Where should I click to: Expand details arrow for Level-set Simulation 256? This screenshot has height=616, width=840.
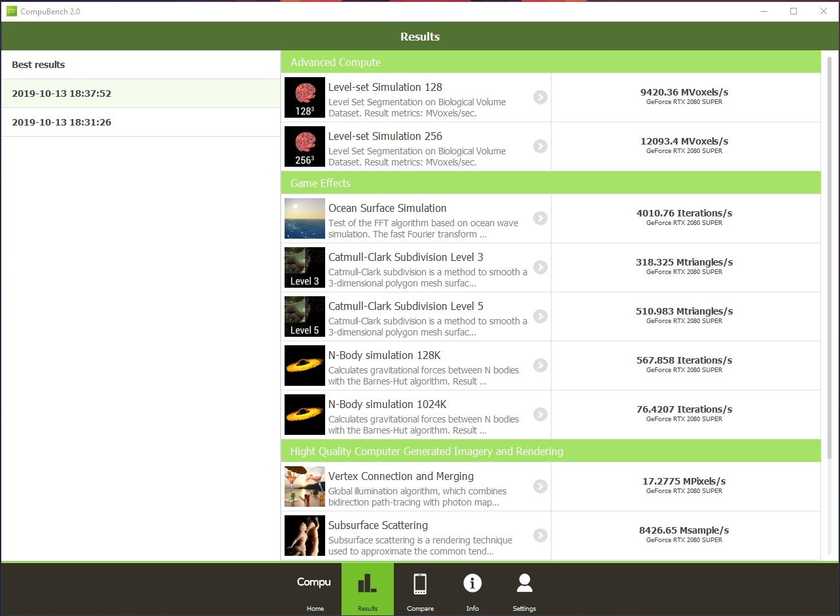click(x=540, y=146)
